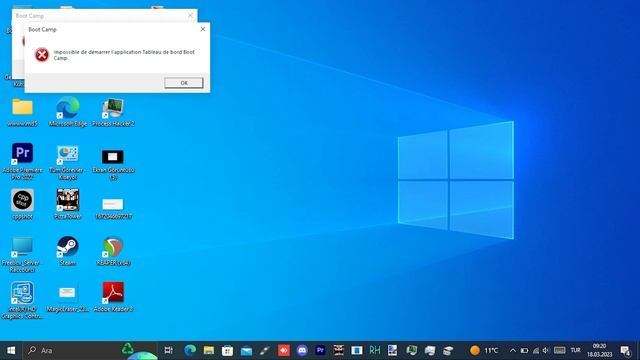The image size is (640, 360).
Task: Select the numeric-named image file under Ekran Görüntüsü
Action: tap(113, 208)
